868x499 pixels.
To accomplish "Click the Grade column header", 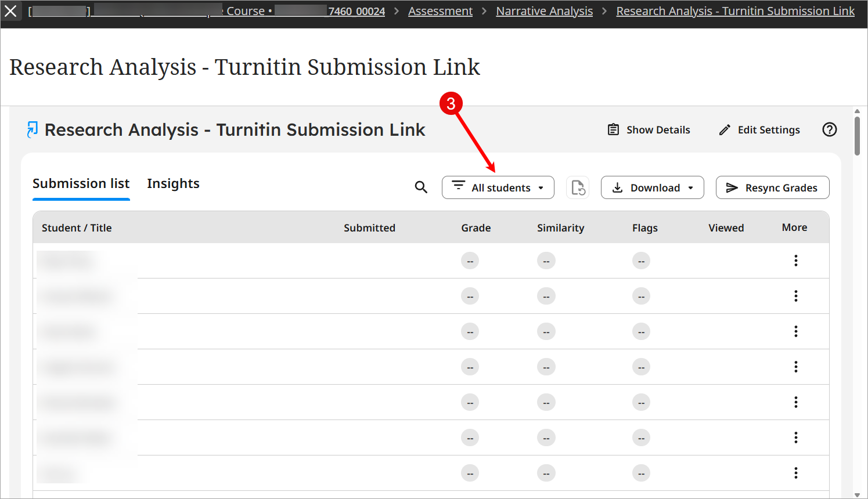I will [x=476, y=228].
